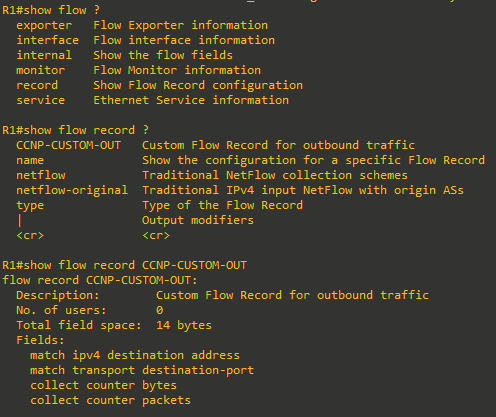Screen dimensions: 496x417
Task: Select the 'exporter' option text
Action: [44, 25]
